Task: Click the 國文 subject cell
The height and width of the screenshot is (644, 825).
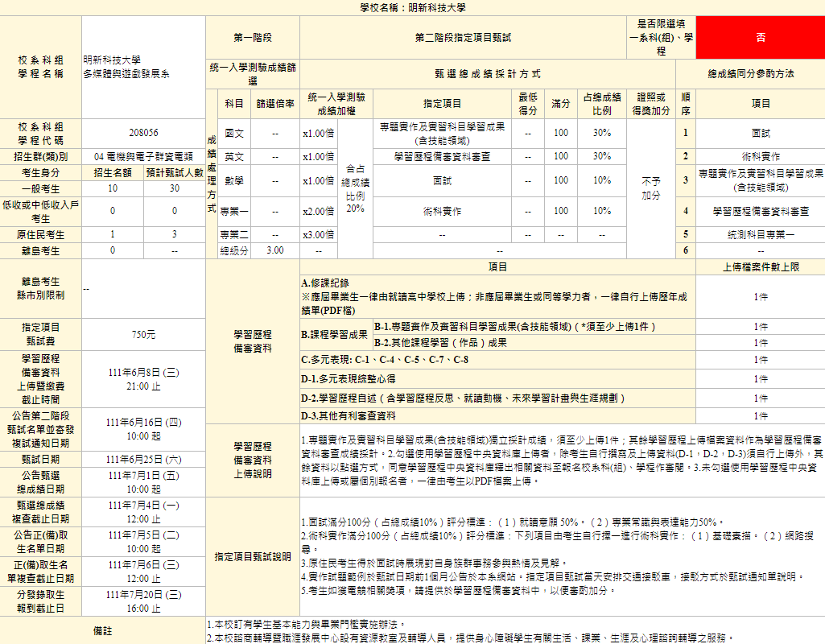Action: (x=234, y=134)
